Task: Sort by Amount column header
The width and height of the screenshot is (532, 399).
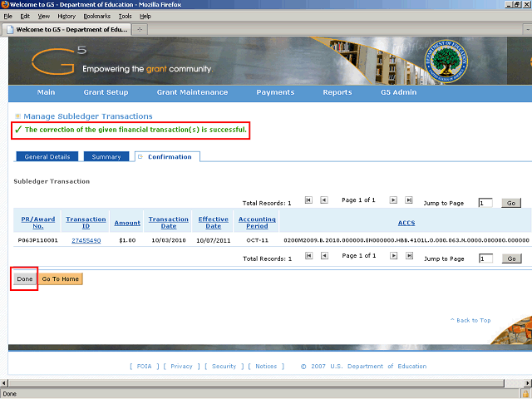Action: (127, 223)
